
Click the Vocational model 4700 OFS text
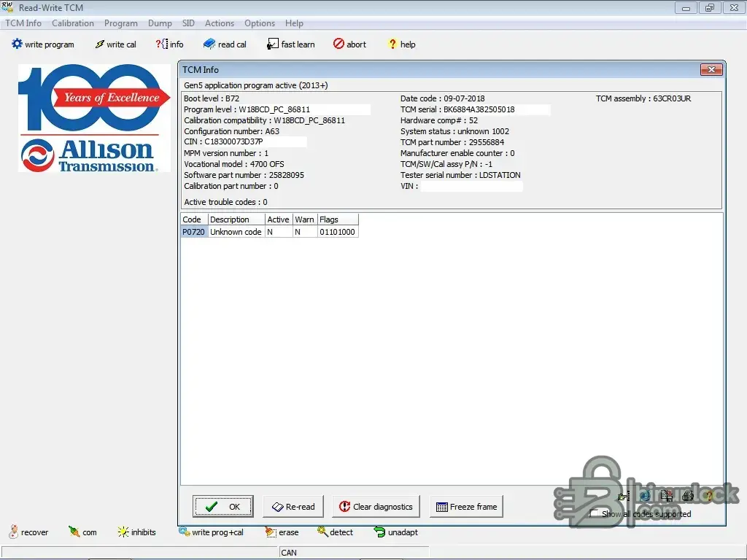click(x=234, y=164)
